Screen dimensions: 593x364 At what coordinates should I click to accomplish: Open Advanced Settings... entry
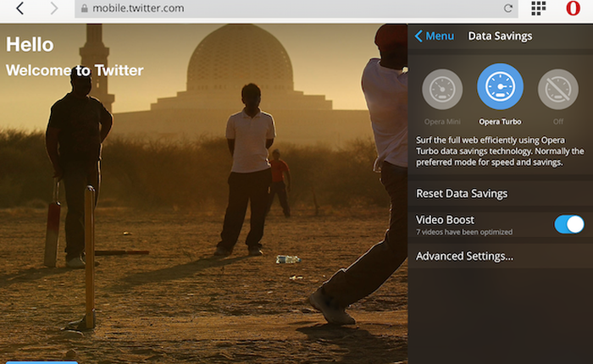pos(464,256)
